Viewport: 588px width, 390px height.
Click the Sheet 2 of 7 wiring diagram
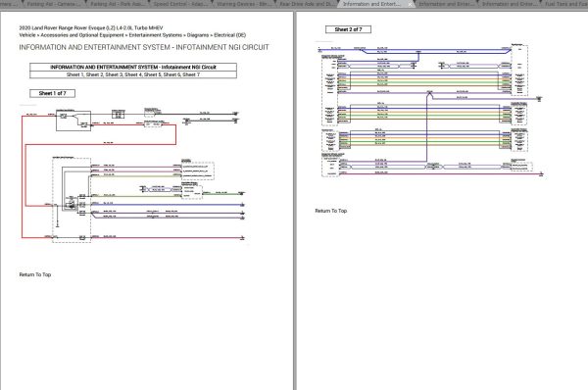point(430,110)
